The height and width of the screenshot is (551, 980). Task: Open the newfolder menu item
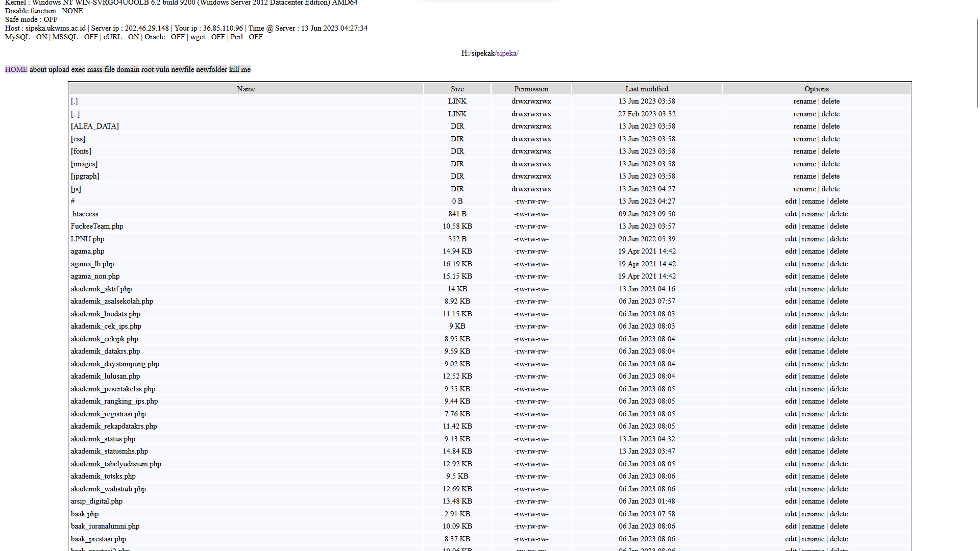[211, 69]
